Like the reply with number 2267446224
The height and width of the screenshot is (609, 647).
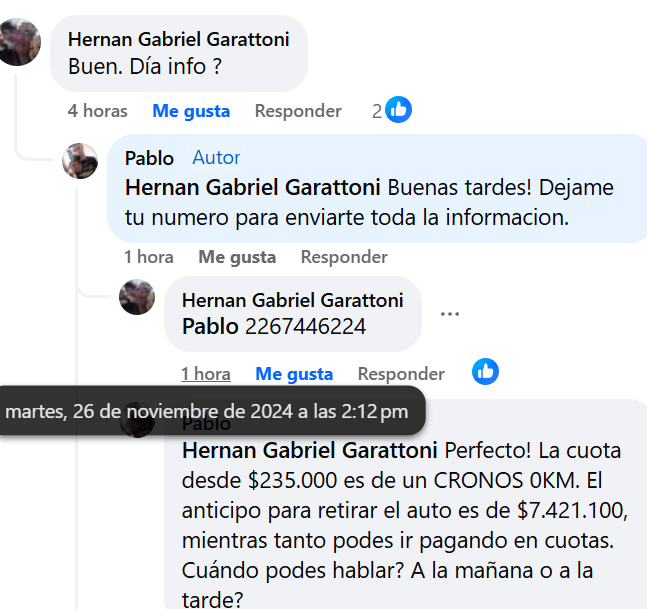coord(294,374)
